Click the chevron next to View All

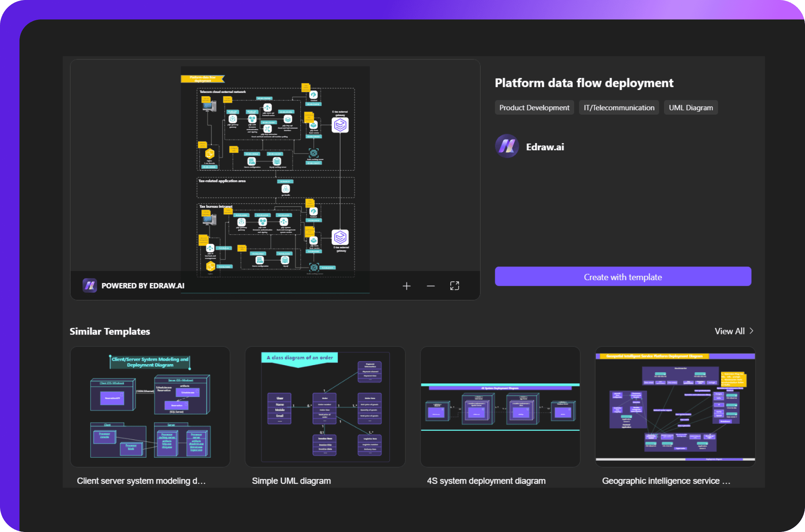coord(751,331)
